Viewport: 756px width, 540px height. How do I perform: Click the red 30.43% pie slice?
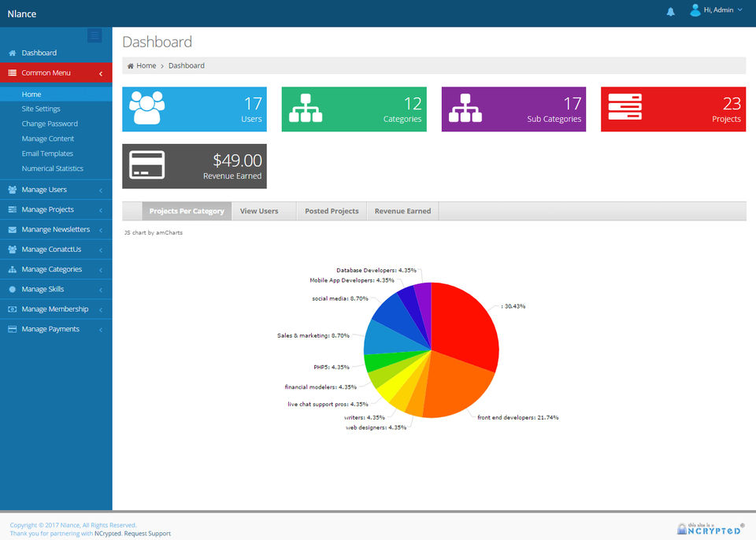tap(465, 327)
